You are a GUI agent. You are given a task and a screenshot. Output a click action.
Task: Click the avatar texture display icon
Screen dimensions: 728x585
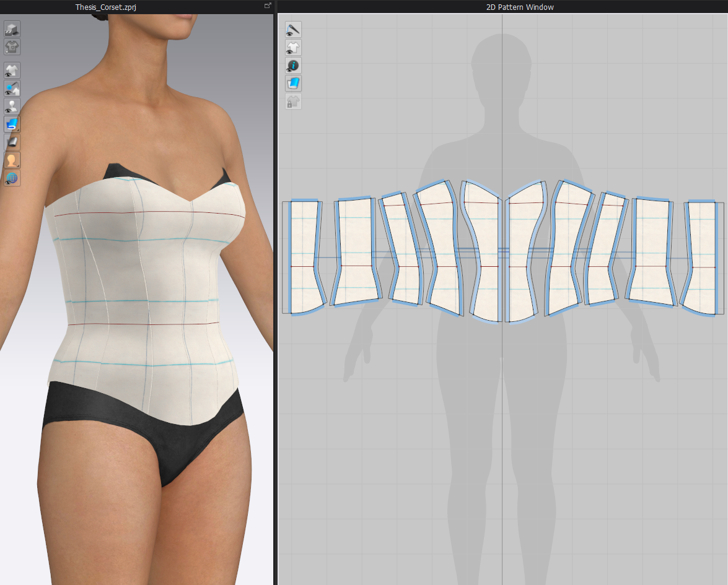point(11,161)
